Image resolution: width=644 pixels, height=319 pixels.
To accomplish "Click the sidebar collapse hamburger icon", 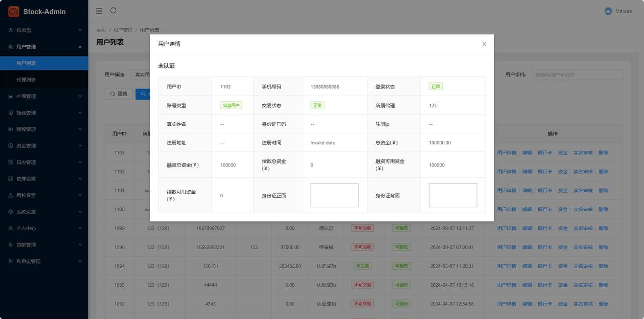I will click(x=99, y=11).
